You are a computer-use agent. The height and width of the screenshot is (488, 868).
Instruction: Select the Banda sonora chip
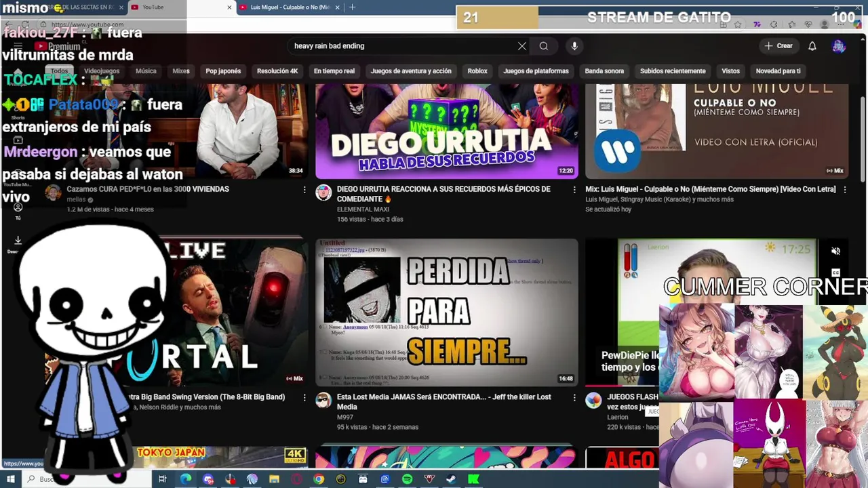(604, 71)
